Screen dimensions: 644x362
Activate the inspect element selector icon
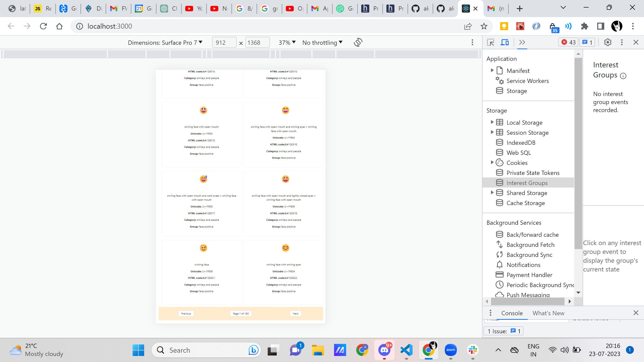pyautogui.click(x=491, y=42)
